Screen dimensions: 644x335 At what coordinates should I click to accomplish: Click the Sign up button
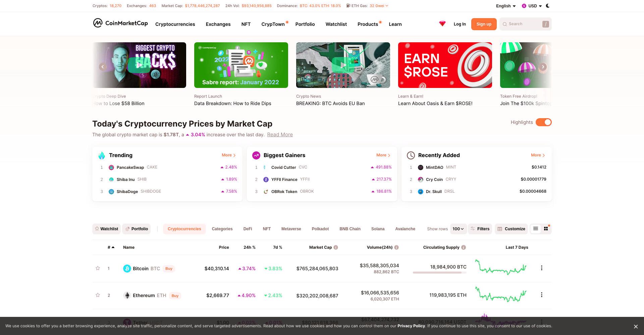[x=484, y=24]
